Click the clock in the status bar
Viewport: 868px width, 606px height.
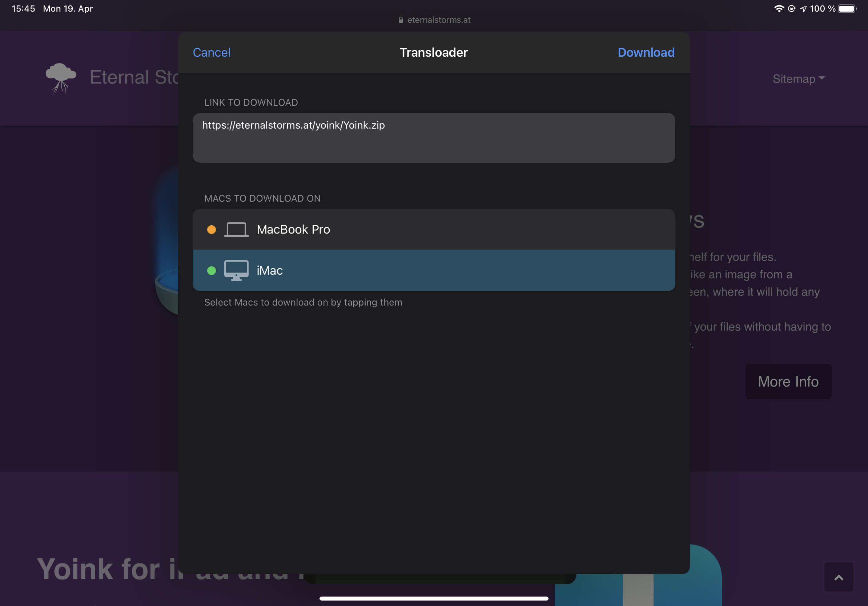23,8
